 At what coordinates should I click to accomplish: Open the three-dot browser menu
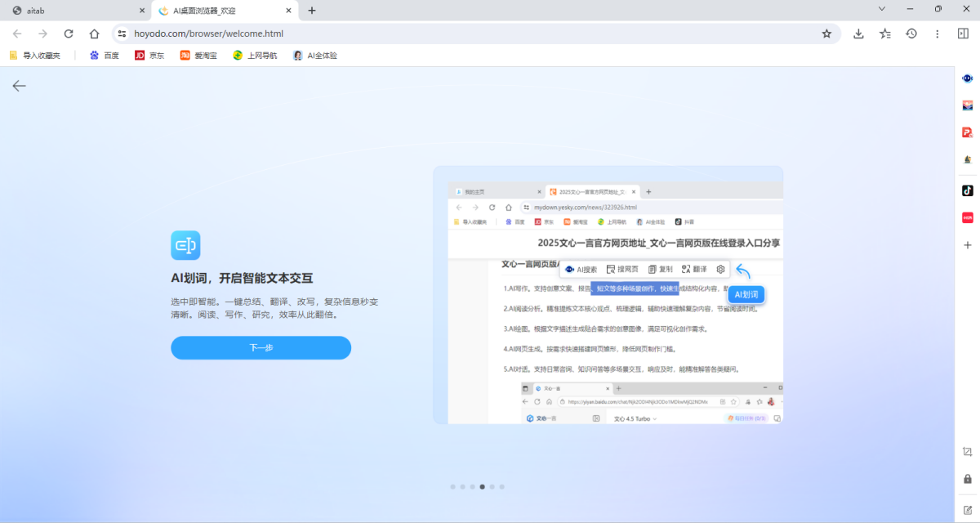point(937,34)
